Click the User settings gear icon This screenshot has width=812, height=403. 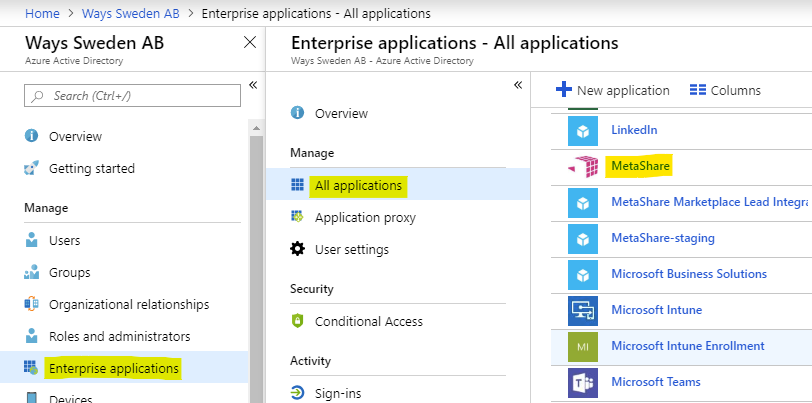297,249
